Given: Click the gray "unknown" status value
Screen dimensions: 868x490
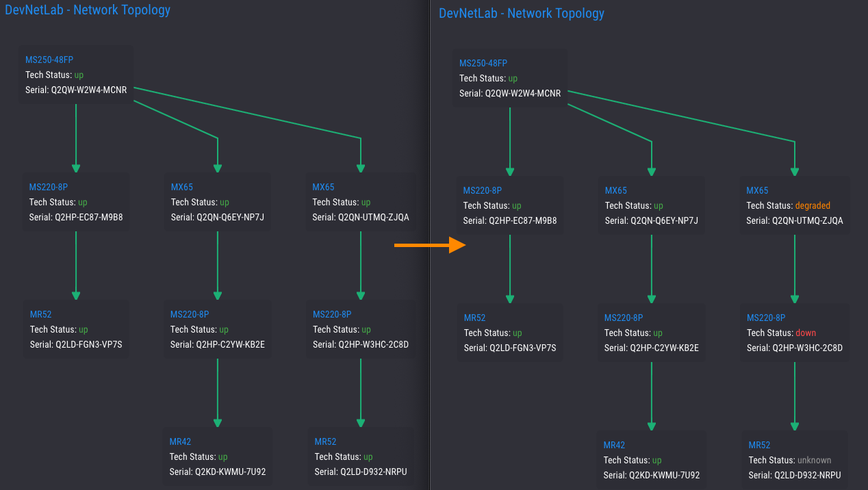Looking at the screenshot, I should click(x=814, y=460).
